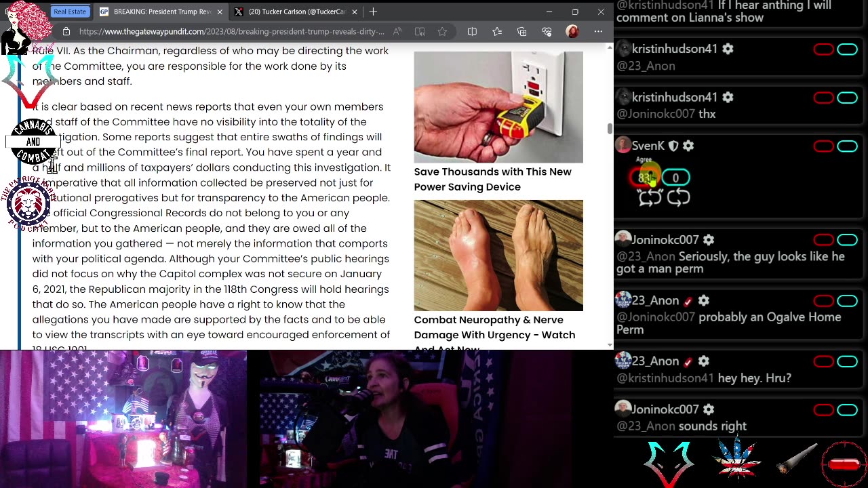Click SvenK's shield moderator badge
The width and height of the screenshot is (868, 488).
pyautogui.click(x=673, y=146)
